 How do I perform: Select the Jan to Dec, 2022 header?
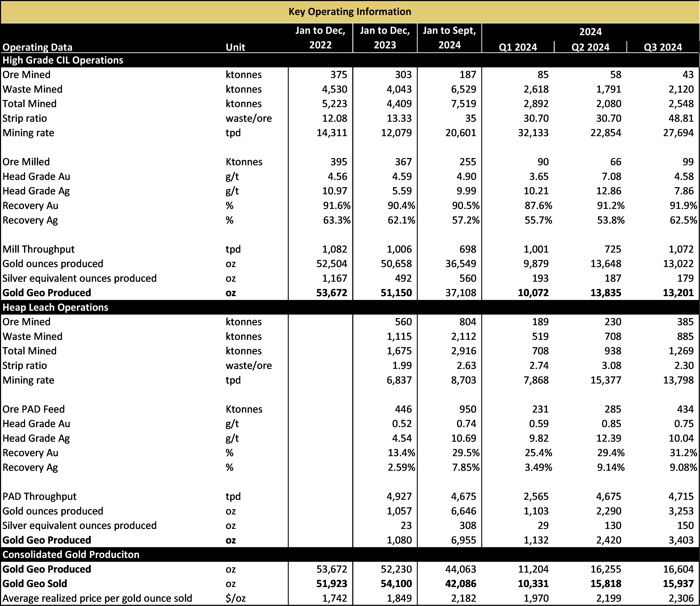tap(320, 38)
